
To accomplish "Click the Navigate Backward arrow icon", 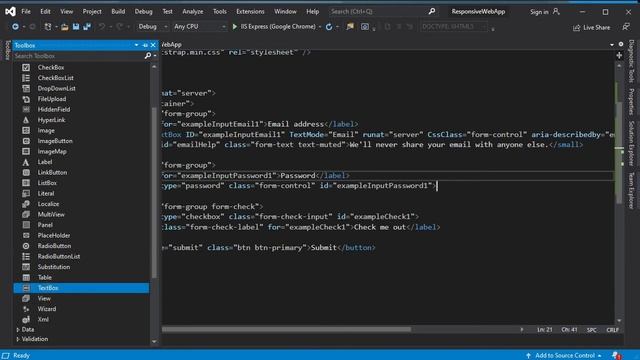I will (x=15, y=27).
